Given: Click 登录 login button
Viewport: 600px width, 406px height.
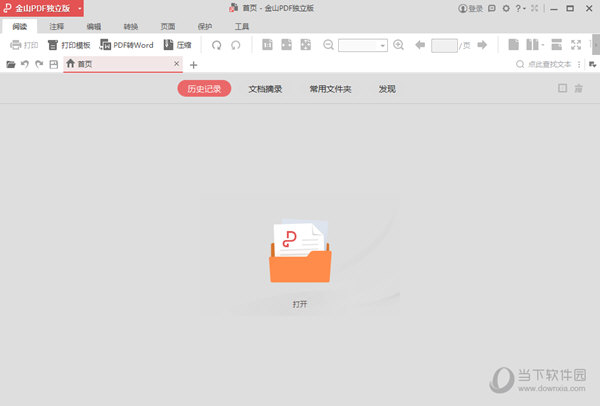Looking at the screenshot, I should point(471,8).
